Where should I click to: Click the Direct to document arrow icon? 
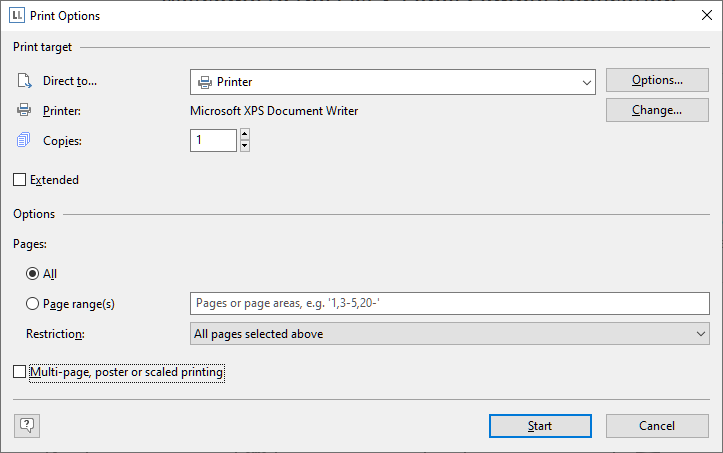coord(24,81)
